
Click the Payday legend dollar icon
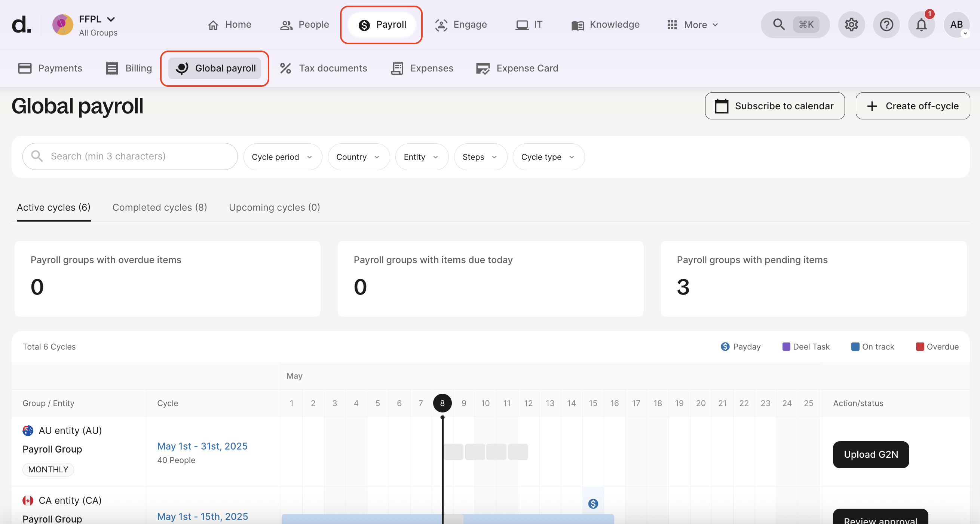pos(725,347)
